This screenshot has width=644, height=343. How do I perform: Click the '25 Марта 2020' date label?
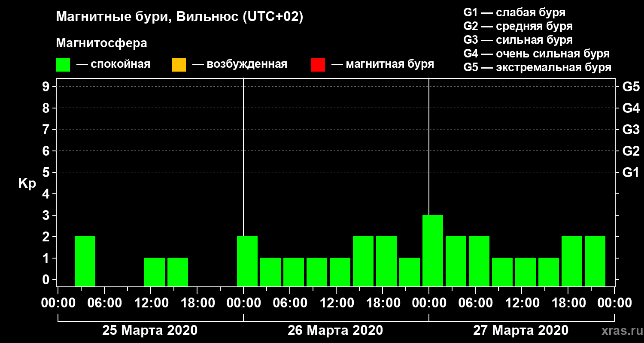tap(150, 331)
